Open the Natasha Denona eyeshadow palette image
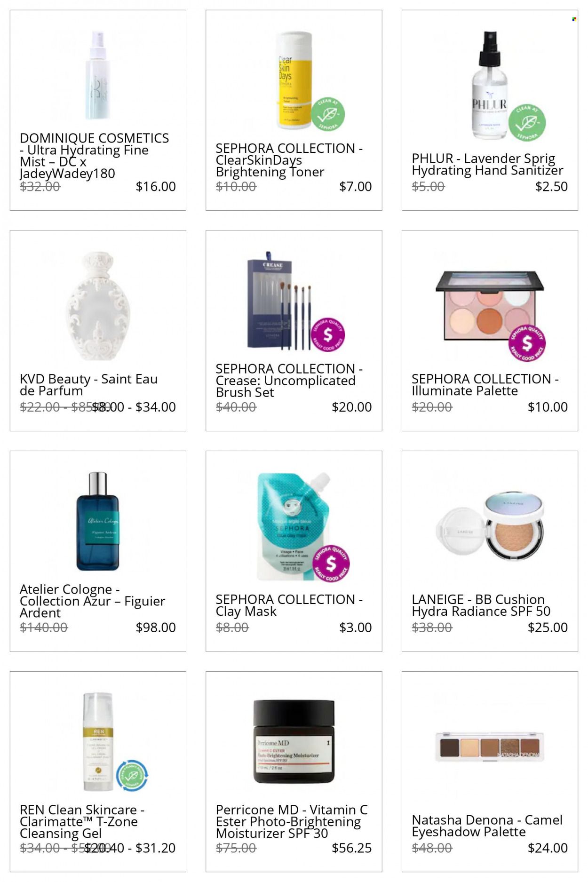This screenshot has width=588, height=882. (x=490, y=747)
